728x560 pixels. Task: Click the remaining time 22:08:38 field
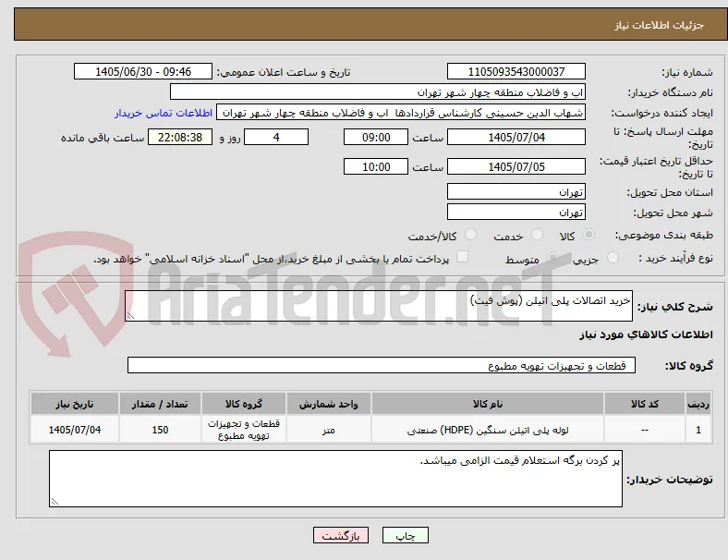pos(180,137)
